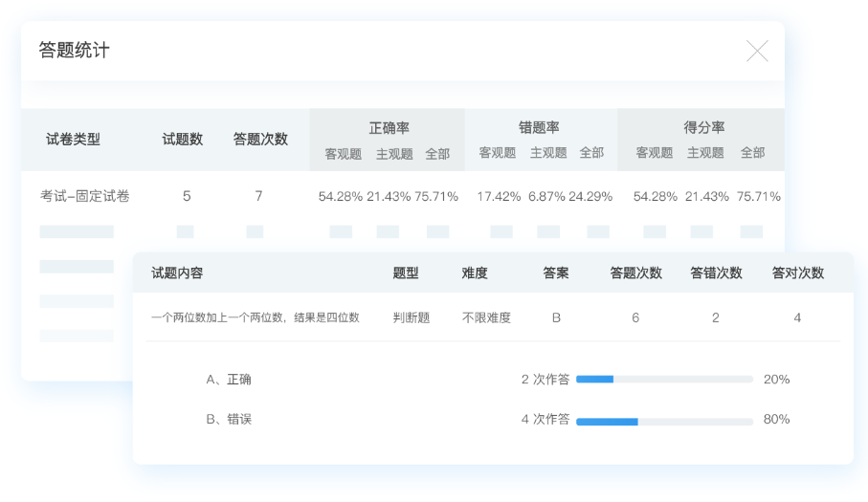Screen dimensions: 868x502
Task: Click the 试题内容 column header
Action: pyautogui.click(x=177, y=273)
